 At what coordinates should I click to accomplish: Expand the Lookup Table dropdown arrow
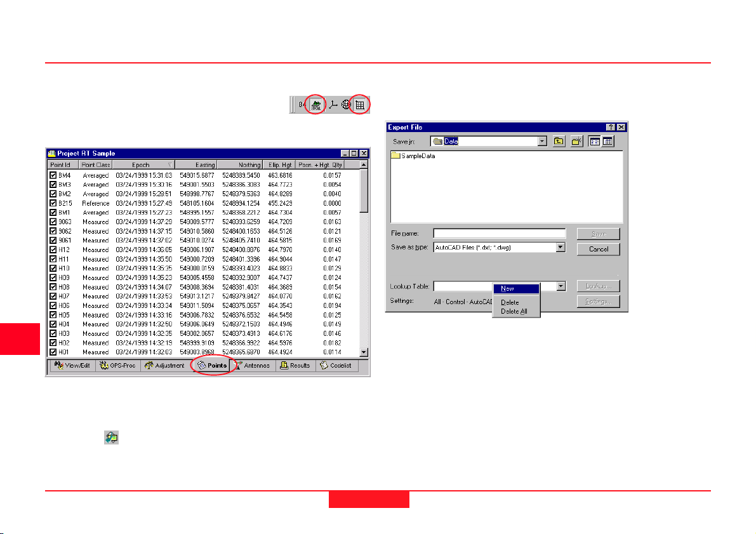coord(560,287)
